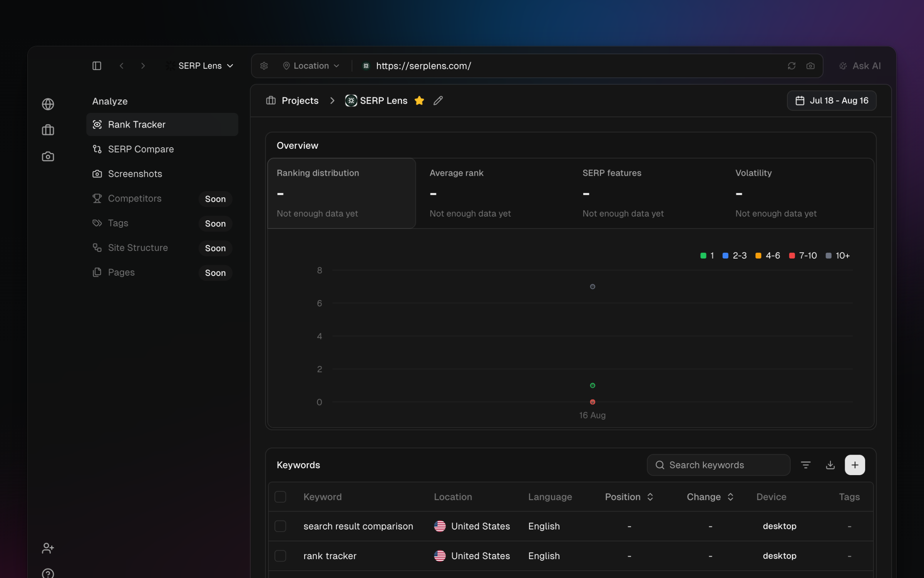Click the settings gear in the address bar

click(x=264, y=66)
